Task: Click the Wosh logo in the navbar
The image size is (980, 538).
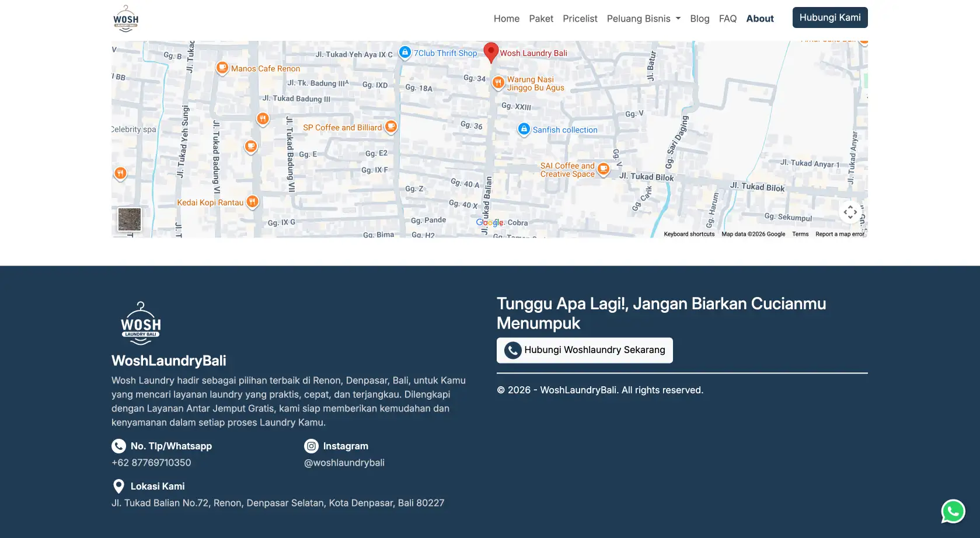Action: coord(125,18)
